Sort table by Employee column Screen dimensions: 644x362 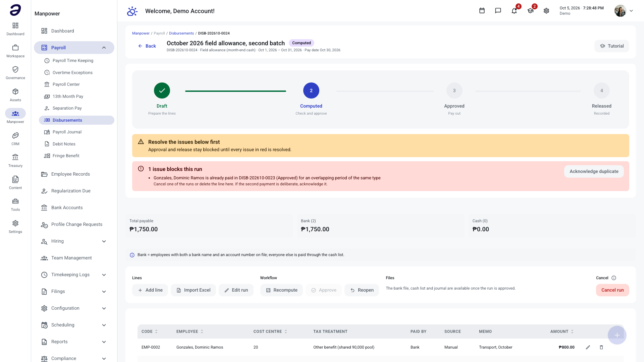coord(190,331)
